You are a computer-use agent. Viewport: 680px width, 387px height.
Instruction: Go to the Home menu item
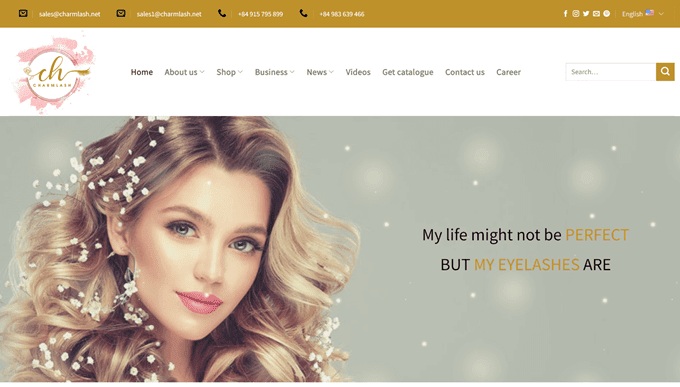click(142, 72)
